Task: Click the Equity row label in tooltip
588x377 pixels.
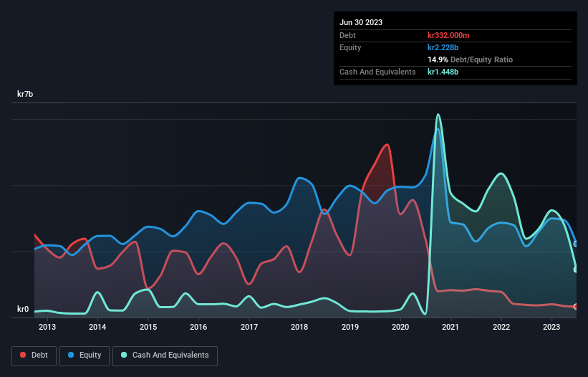Action: click(x=350, y=47)
